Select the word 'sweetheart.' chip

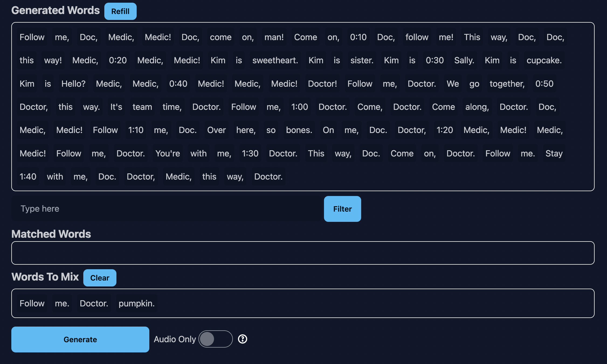click(x=275, y=60)
